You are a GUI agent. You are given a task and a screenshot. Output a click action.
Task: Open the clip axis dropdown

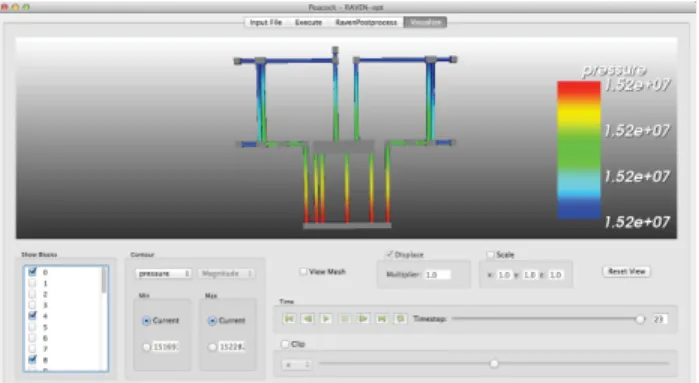point(296,365)
